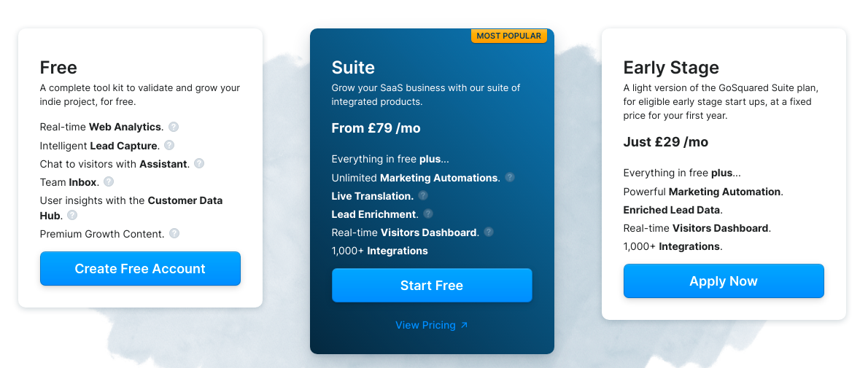Image resolution: width=868 pixels, height=368 pixels.
Task: Click Real-time Visitors Dashboard in Early Stage
Action: (697, 228)
